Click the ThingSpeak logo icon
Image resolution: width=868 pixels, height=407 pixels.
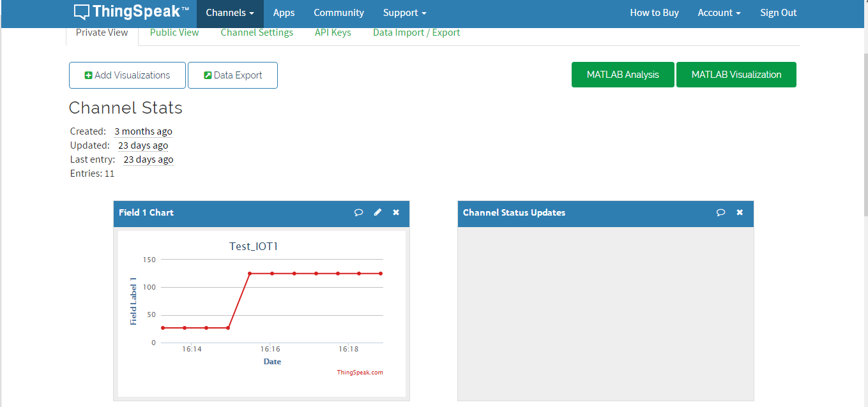[x=81, y=11]
